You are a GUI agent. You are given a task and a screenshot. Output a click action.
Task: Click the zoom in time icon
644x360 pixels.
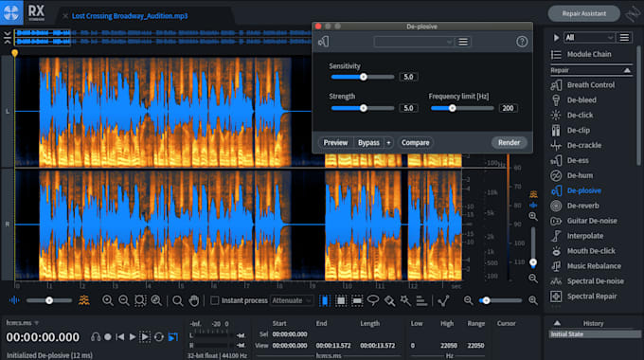(x=108, y=300)
